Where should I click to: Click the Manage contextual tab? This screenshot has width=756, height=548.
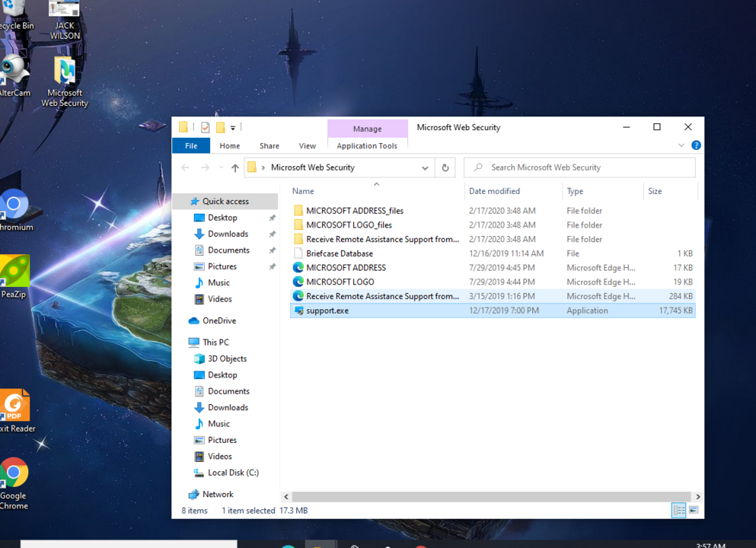pyautogui.click(x=367, y=129)
